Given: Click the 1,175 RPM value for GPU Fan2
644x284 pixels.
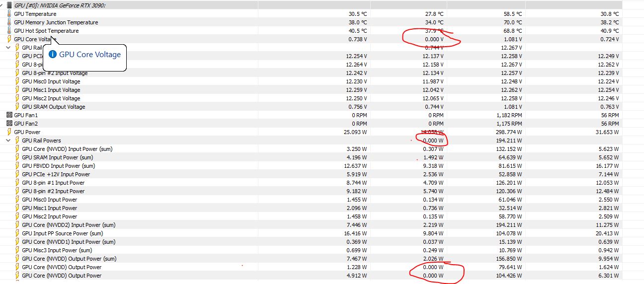Looking at the screenshot, I should point(510,124).
